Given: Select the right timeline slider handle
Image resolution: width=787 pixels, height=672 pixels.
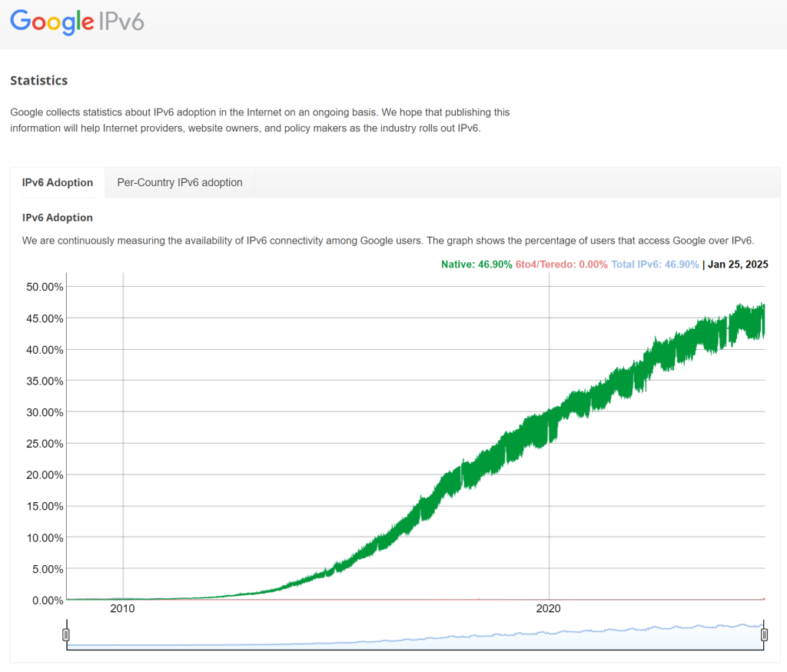Looking at the screenshot, I should coord(765,634).
